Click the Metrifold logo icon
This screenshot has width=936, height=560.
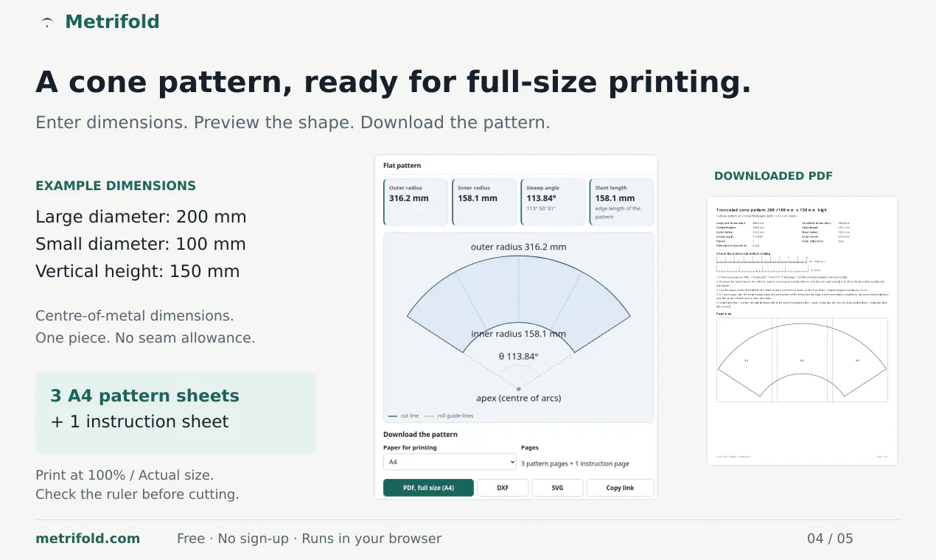pos(47,22)
